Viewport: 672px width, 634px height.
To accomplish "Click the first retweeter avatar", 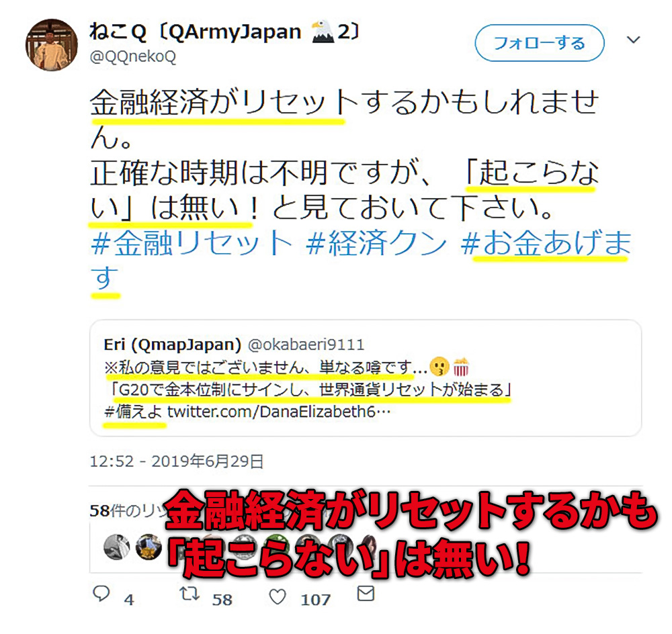I will tap(116, 547).
